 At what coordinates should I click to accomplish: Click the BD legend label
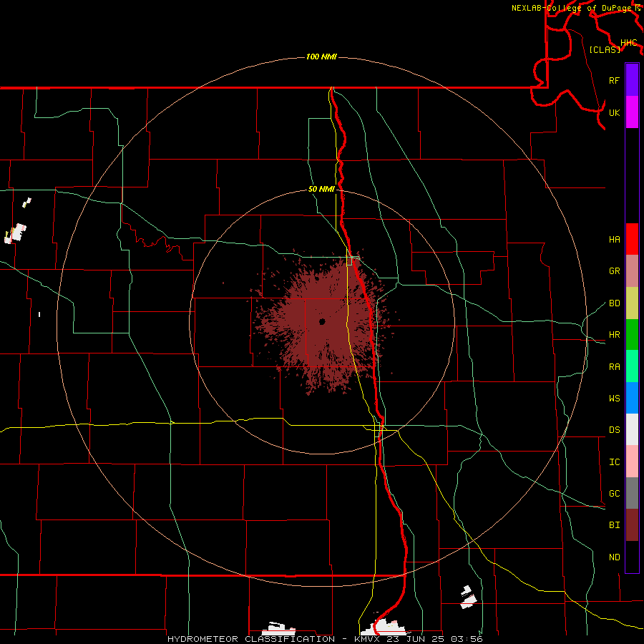pyautogui.click(x=614, y=303)
